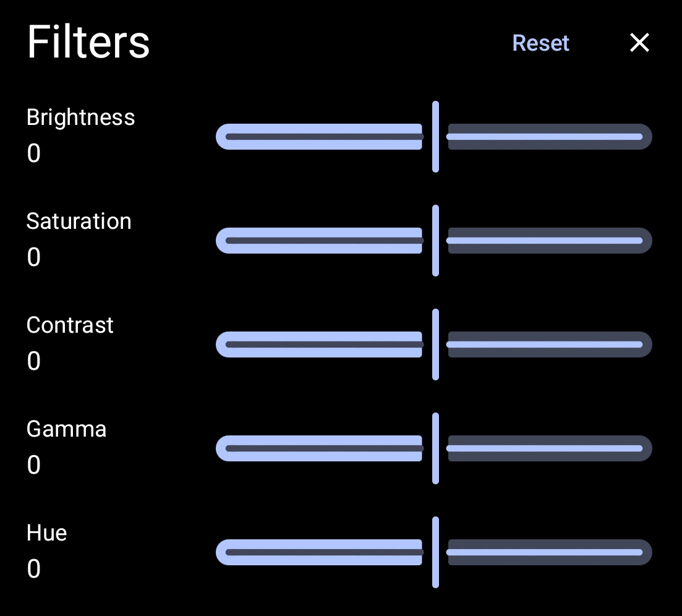Click the Contrast label
Screen dimensions: 682x616
[x=70, y=325]
